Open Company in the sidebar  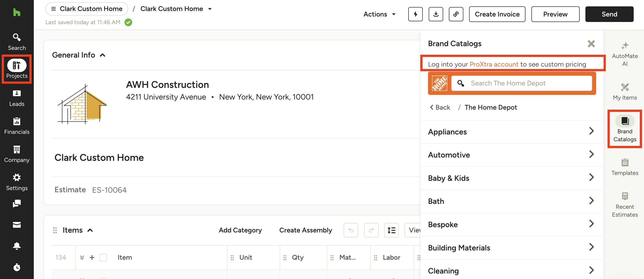click(17, 154)
